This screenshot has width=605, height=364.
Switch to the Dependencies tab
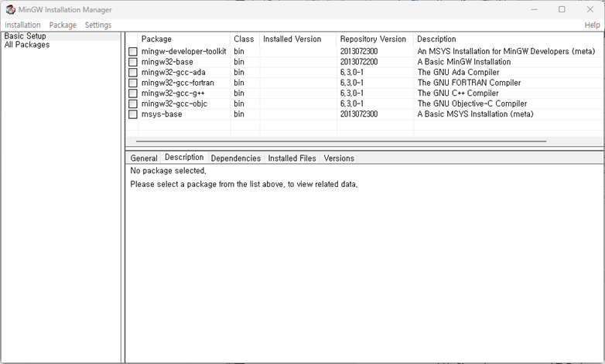click(x=236, y=158)
